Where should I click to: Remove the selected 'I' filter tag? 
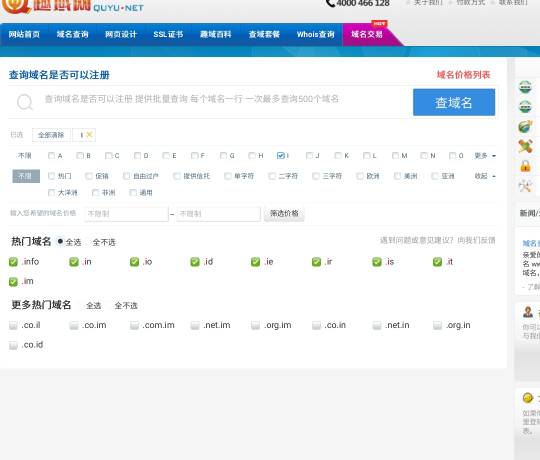pyautogui.click(x=89, y=135)
